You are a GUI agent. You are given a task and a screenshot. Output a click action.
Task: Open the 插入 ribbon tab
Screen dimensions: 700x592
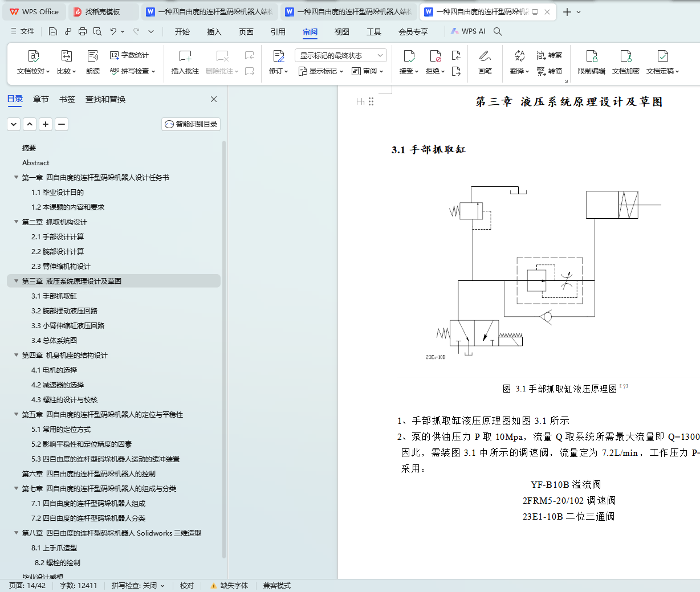coord(214,31)
